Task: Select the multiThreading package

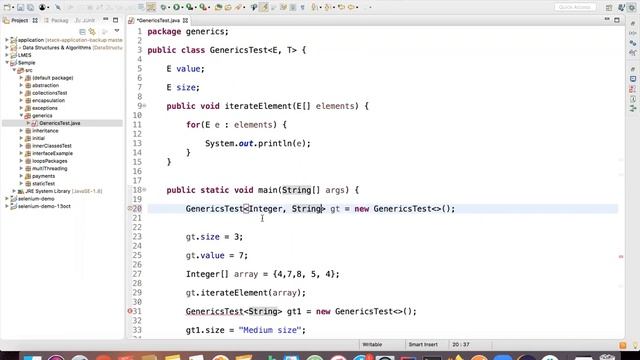Action: (49, 169)
